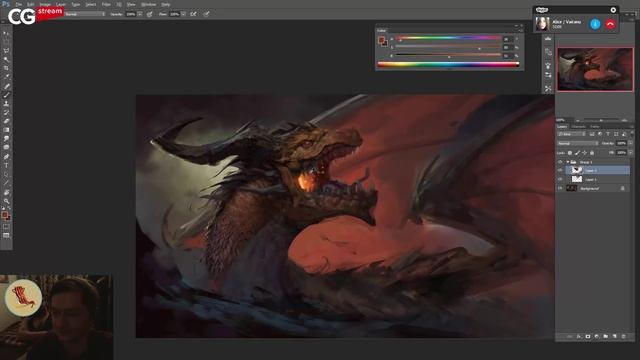Screen dimensions: 640x360
Task: Select the Eraser tool
Action: click(6, 121)
